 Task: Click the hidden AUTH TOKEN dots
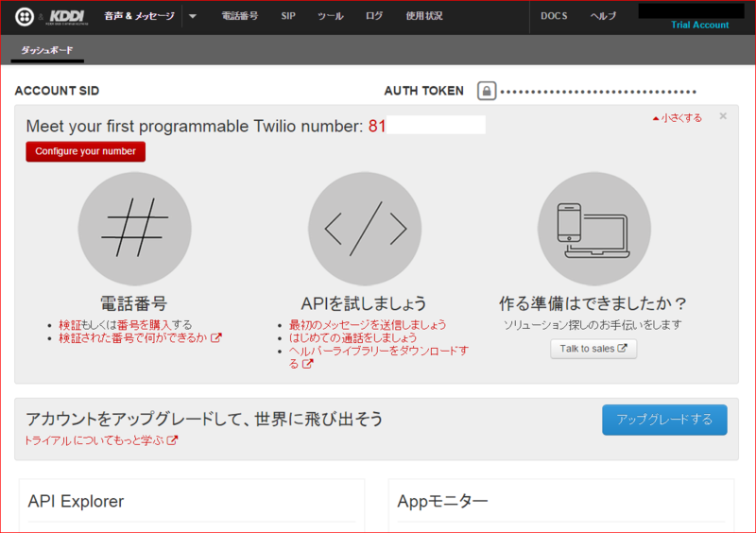pos(598,91)
